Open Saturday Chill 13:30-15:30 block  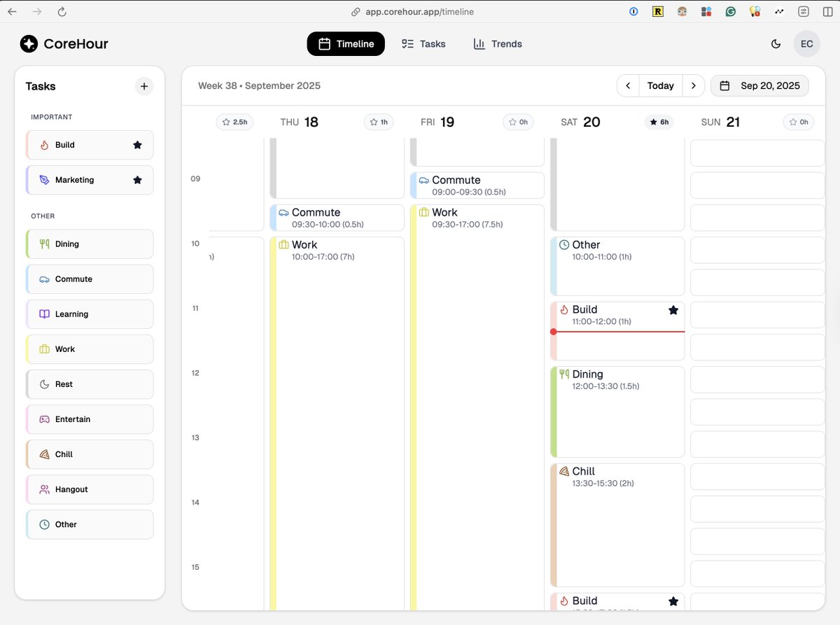pos(617,525)
